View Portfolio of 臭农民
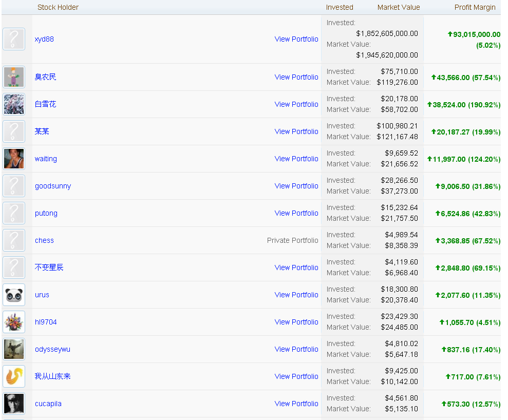The width and height of the screenshot is (508, 420). (x=296, y=77)
